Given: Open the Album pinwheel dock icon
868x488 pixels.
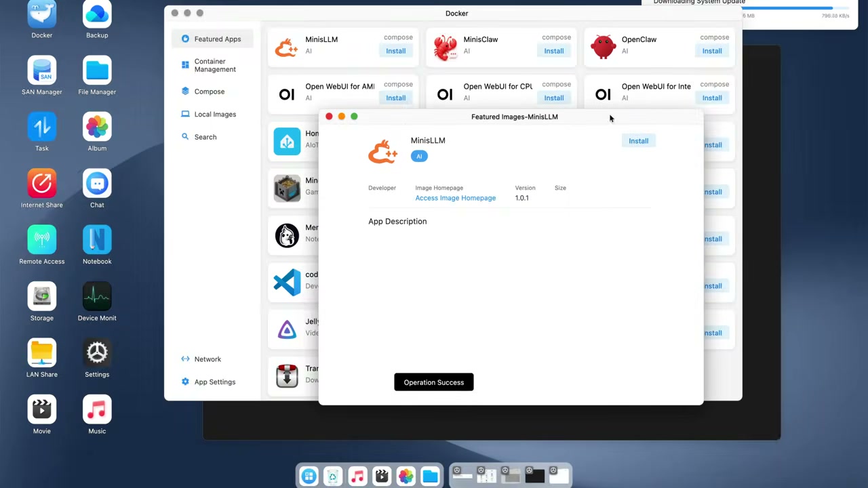Looking at the screenshot, I should pyautogui.click(x=406, y=476).
